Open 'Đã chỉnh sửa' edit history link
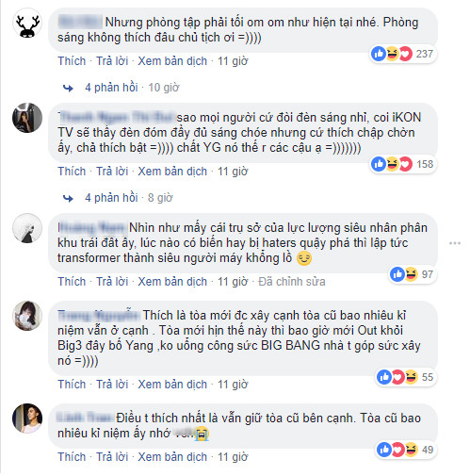This screenshot has height=476, width=470. [x=292, y=282]
